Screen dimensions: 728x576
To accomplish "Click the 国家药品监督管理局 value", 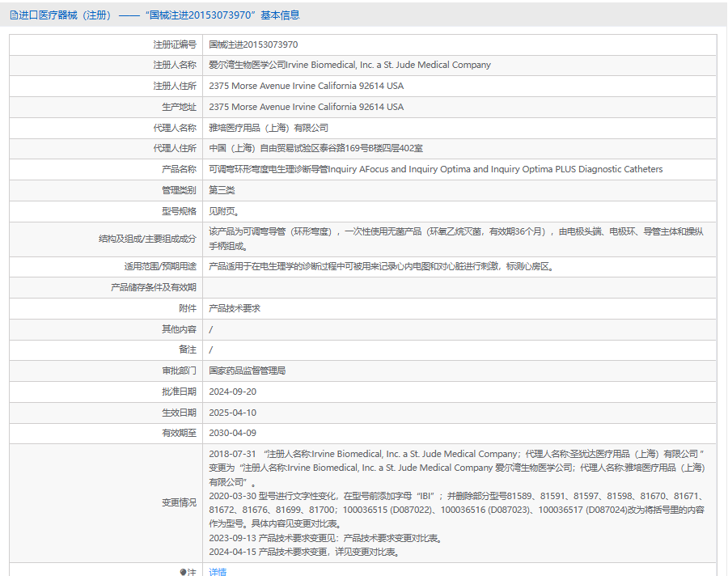I will pos(247,371).
